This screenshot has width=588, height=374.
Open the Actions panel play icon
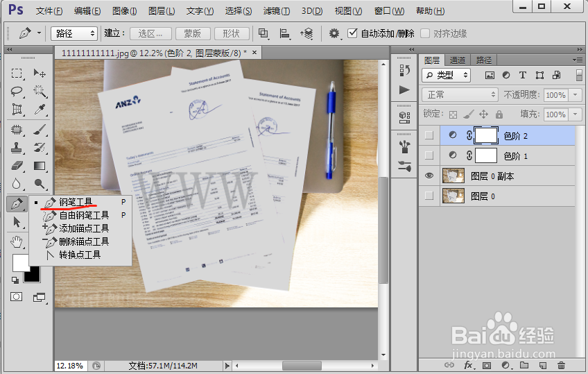coord(404,90)
